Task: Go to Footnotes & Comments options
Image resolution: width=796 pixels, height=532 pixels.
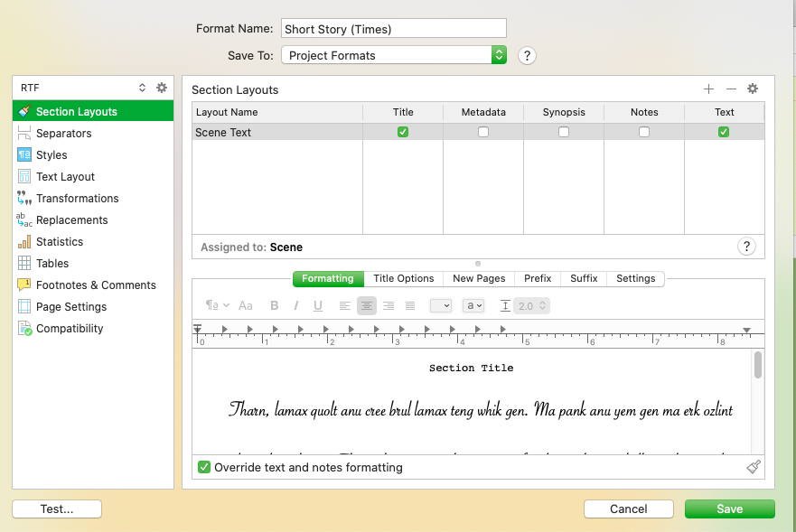Action: (96, 285)
